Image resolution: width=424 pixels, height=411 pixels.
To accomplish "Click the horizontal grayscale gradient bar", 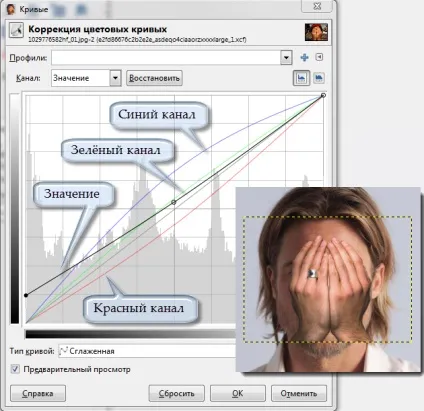I will click(131, 334).
